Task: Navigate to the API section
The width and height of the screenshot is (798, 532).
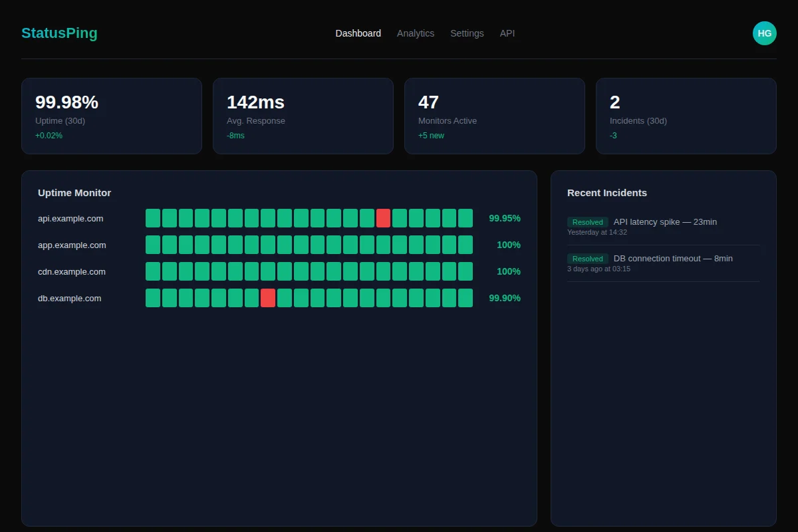Action: pos(507,33)
